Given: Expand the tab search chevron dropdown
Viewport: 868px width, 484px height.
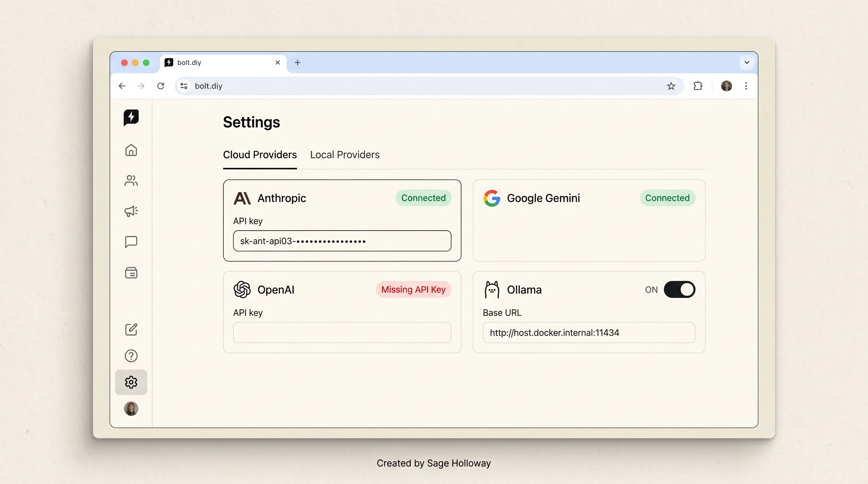Looking at the screenshot, I should coord(747,63).
